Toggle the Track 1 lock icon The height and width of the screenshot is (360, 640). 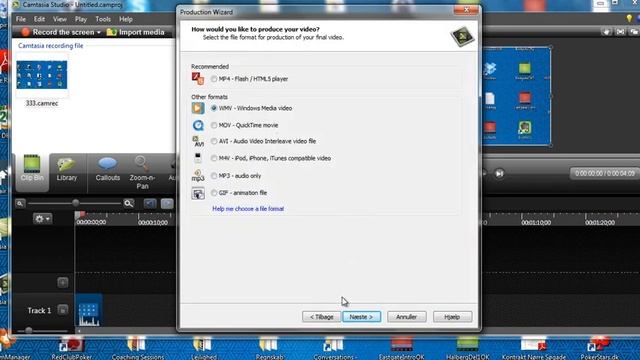[x=63, y=310]
